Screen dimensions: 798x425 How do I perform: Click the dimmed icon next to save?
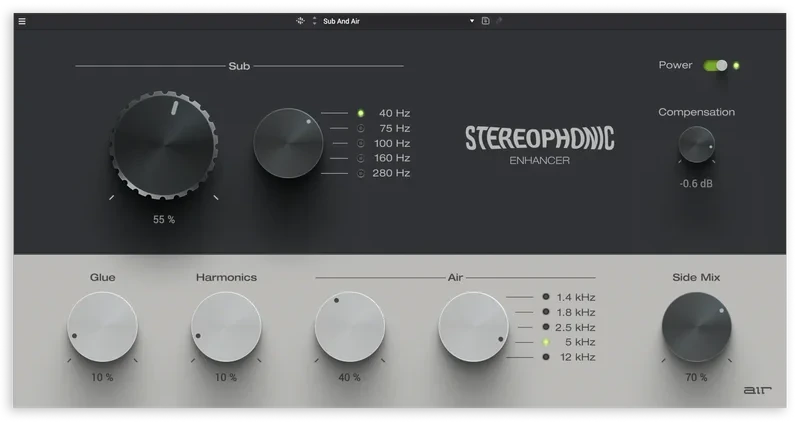click(499, 21)
